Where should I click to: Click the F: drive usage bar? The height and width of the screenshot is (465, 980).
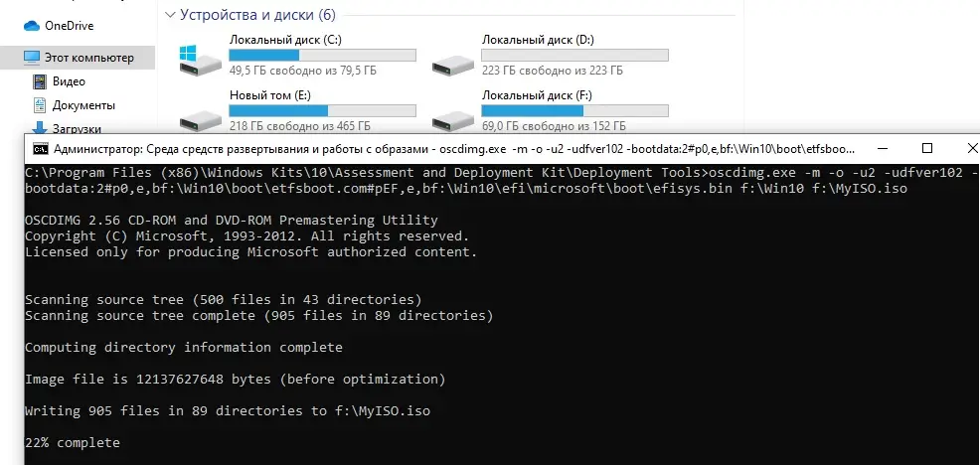pyautogui.click(x=575, y=110)
